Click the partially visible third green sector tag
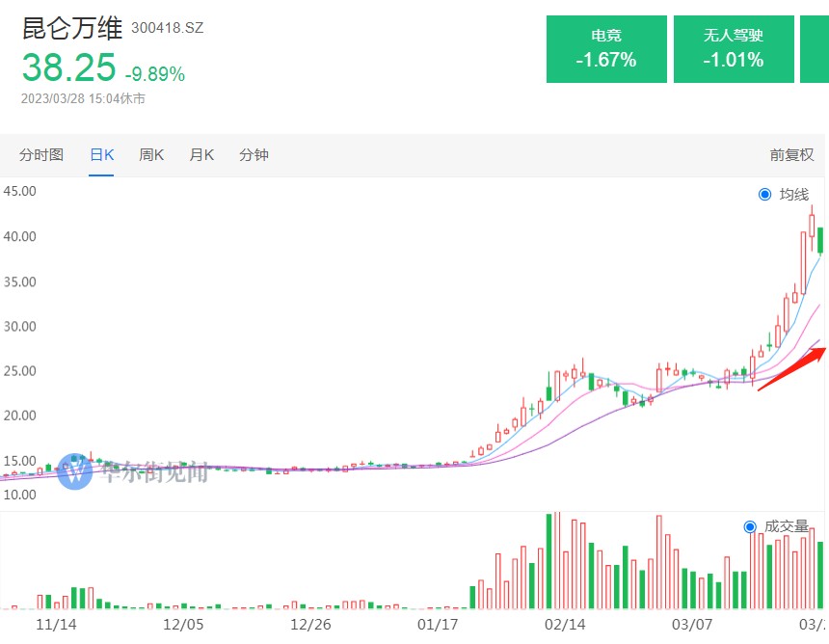This screenshot has height=644, width=829. (815, 48)
